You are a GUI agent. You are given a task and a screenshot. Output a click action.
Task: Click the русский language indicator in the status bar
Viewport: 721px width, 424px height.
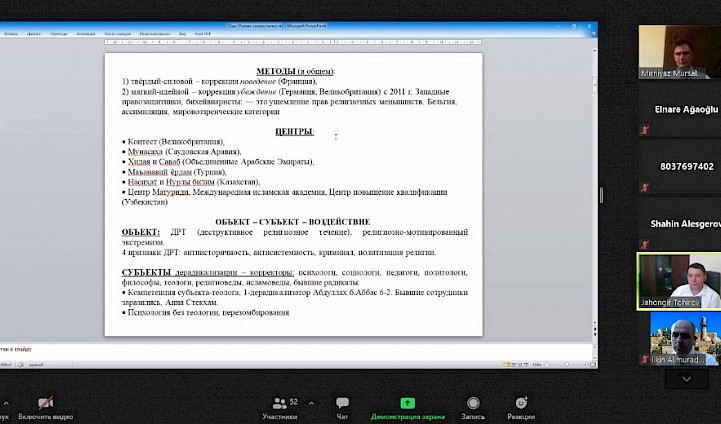[x=36, y=365]
